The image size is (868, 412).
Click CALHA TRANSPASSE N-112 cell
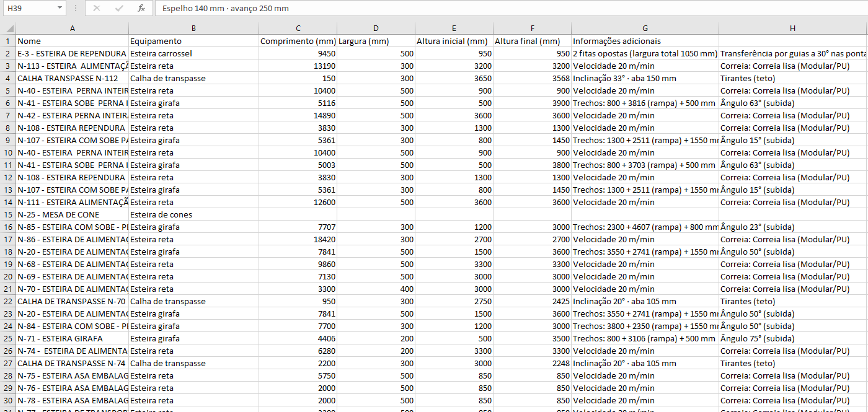[73, 78]
